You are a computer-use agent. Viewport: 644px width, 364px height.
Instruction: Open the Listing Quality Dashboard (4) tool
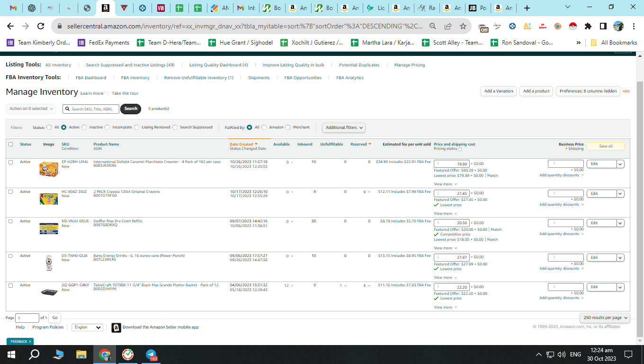pyautogui.click(x=218, y=65)
